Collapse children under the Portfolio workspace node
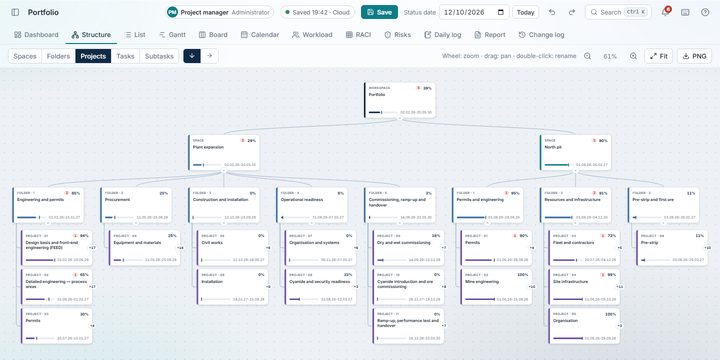 [x=399, y=118]
